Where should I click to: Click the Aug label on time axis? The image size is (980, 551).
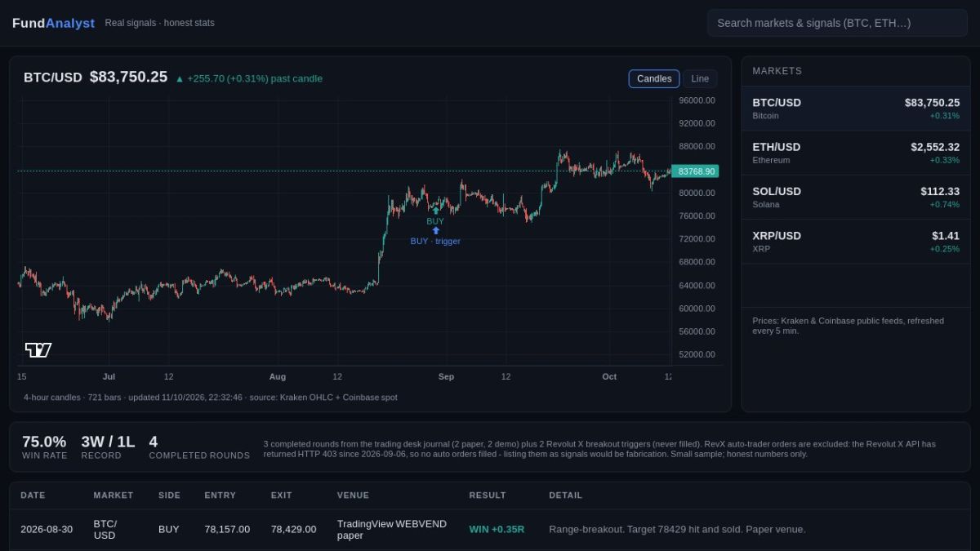[x=278, y=376]
